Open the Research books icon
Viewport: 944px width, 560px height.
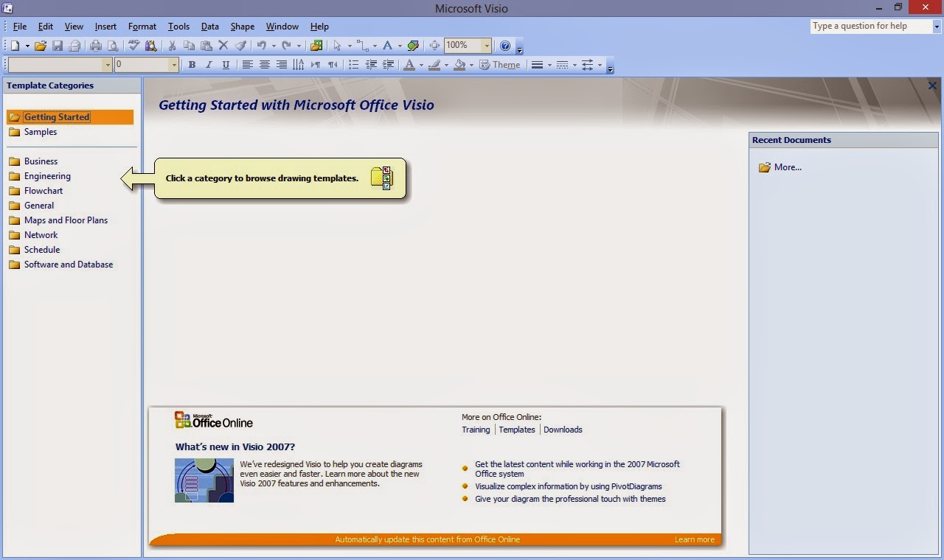tap(151, 46)
